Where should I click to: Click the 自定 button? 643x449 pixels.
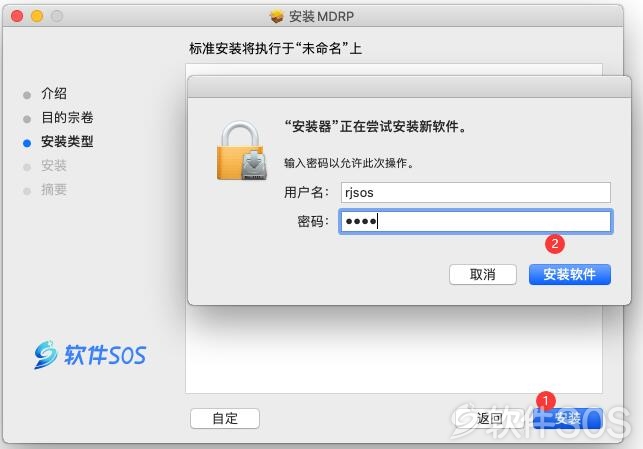[225, 419]
